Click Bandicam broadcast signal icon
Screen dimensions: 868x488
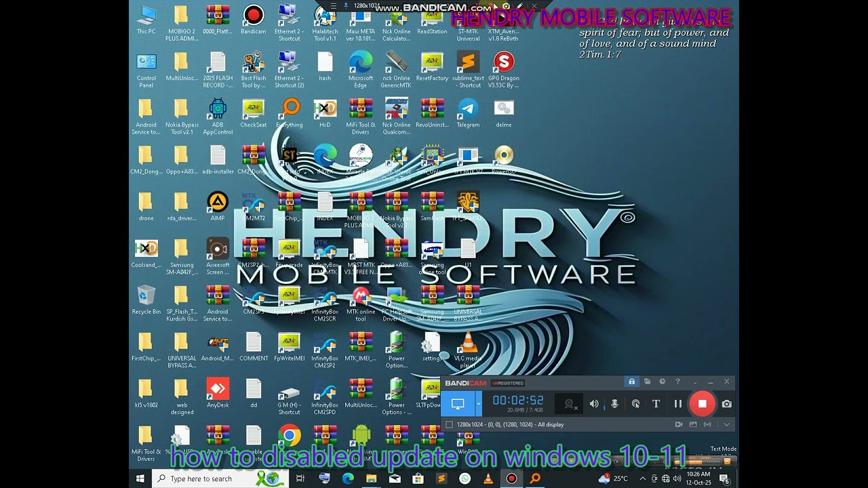coord(708,424)
